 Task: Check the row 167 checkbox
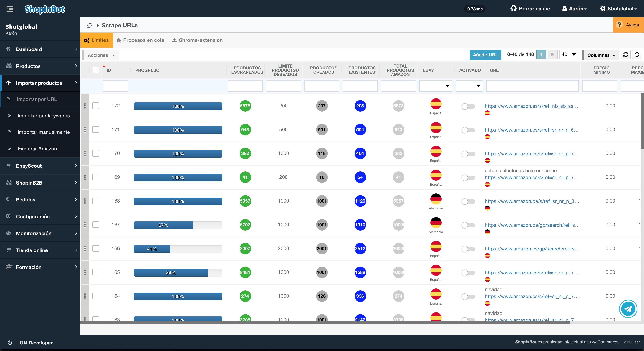pyautogui.click(x=96, y=224)
